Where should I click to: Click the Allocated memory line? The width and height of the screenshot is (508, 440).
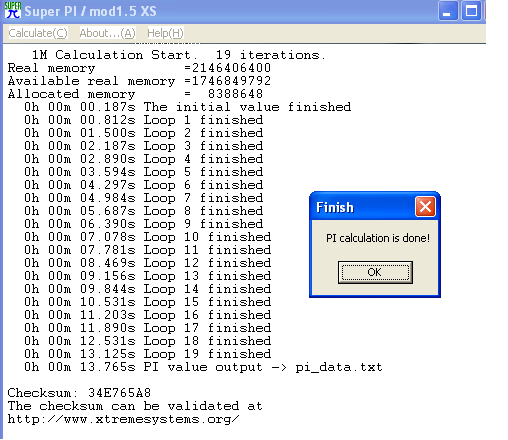[135, 94]
